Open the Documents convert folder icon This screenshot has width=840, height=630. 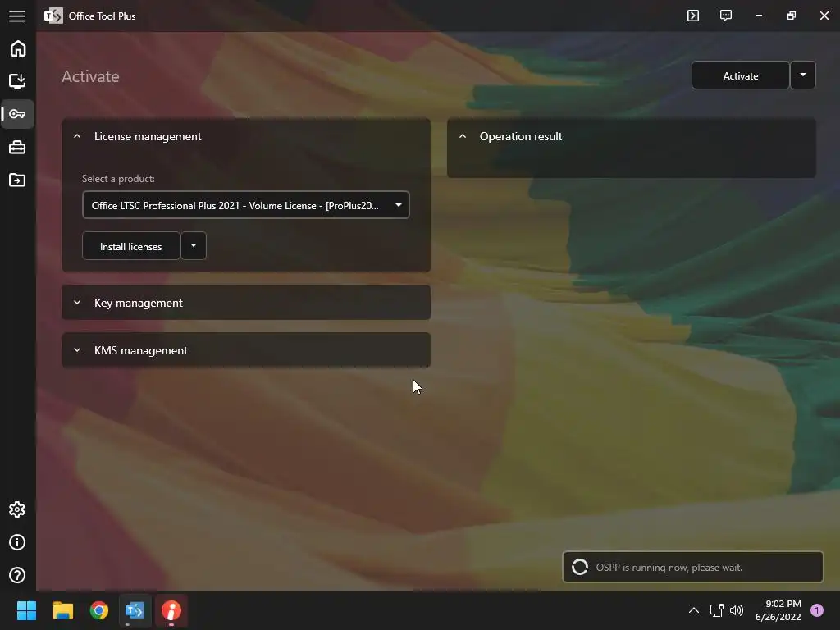(18, 180)
